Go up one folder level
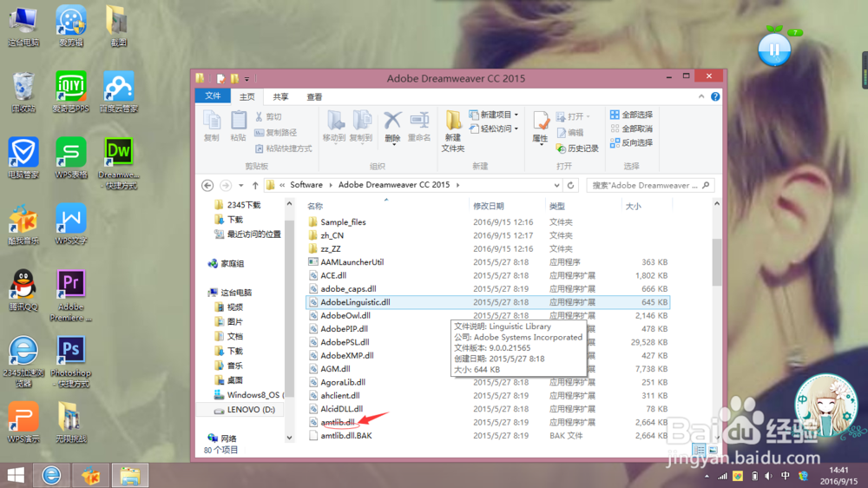This screenshot has height=488, width=868. click(x=255, y=185)
